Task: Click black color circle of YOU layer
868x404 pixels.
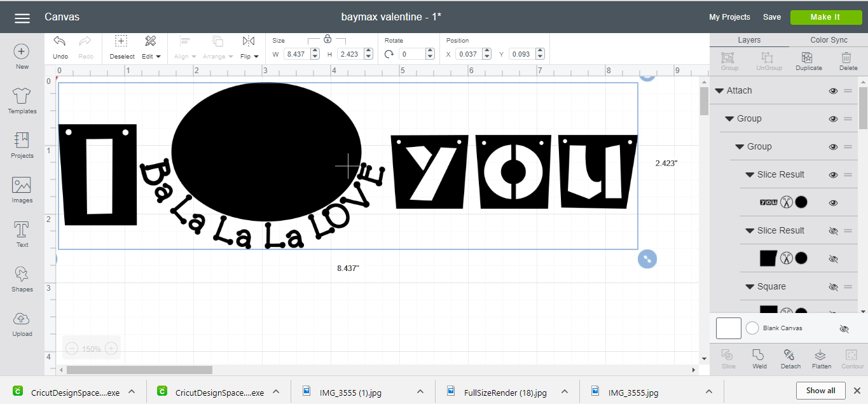Action: tap(801, 202)
